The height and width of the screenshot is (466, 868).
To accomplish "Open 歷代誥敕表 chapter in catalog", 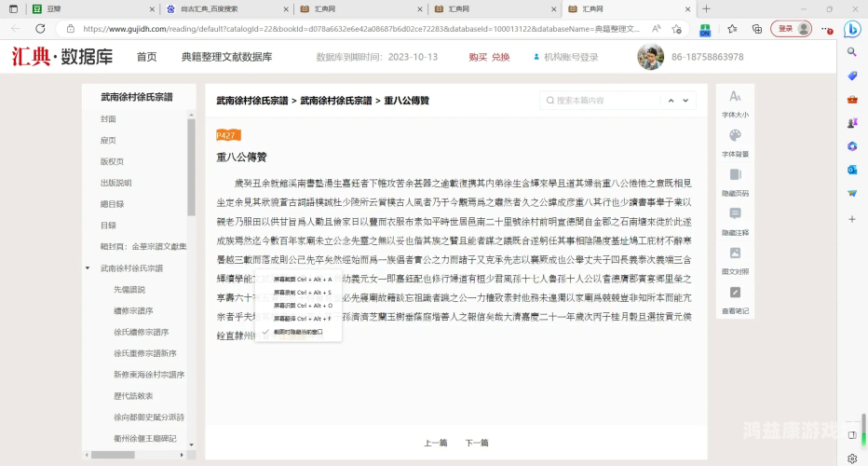I will (133, 395).
